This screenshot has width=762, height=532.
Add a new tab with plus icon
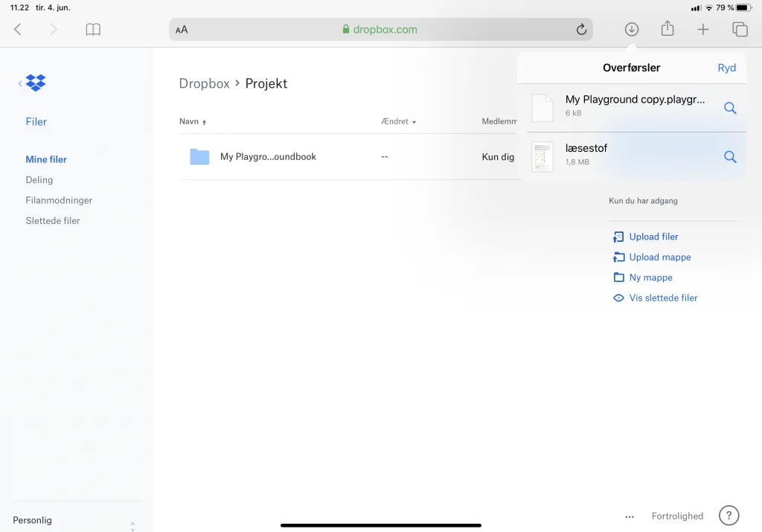click(x=702, y=29)
